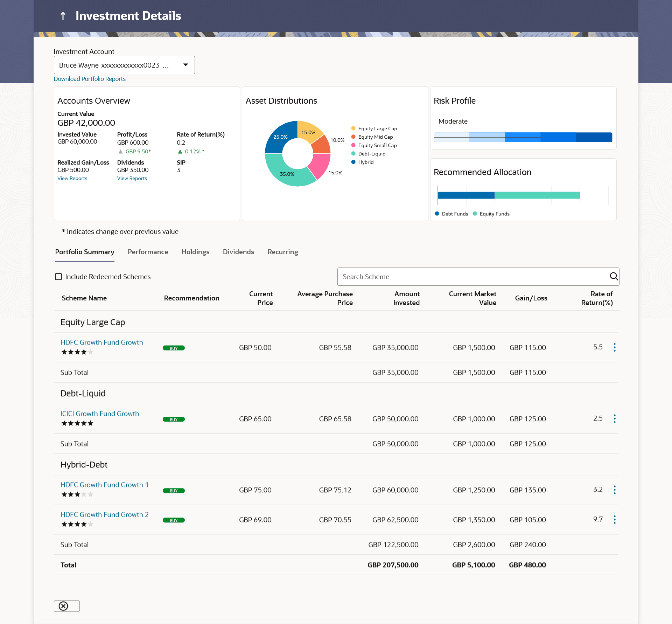Viewport: 672px width, 624px height.
Task: Click BUY badge for ICICI Growth Fund Growth
Action: (174, 420)
